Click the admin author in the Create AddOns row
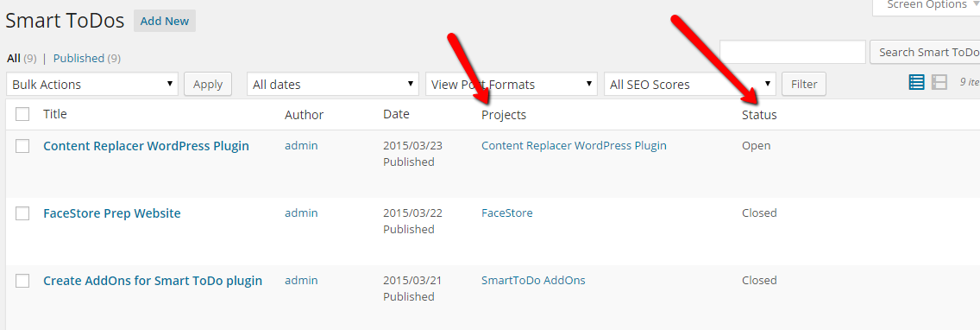The image size is (980, 330). pos(301,281)
